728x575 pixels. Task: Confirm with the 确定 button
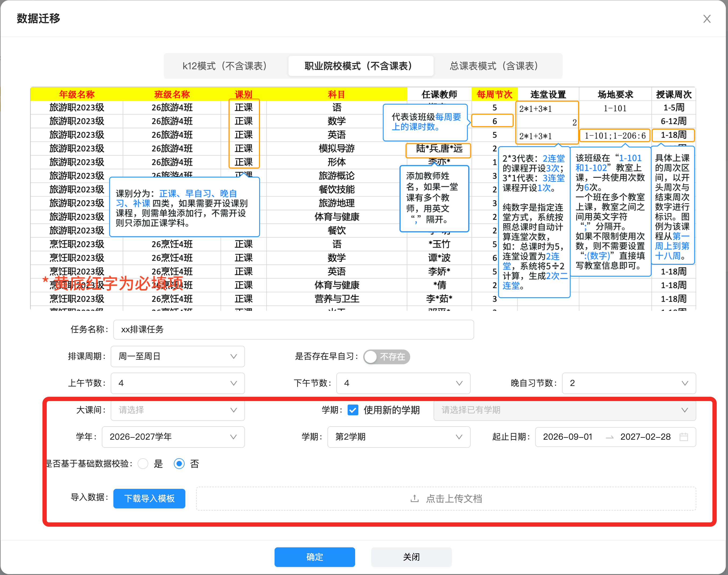click(x=315, y=557)
